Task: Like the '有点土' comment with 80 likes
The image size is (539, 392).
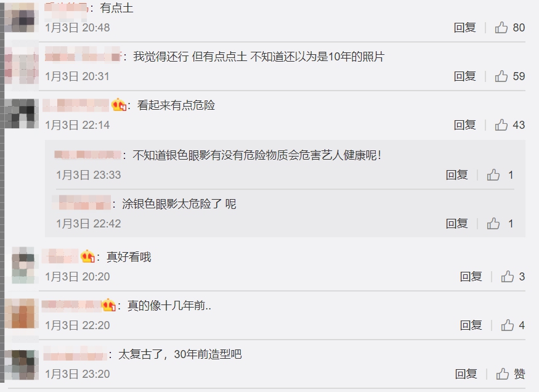Action: (x=501, y=28)
